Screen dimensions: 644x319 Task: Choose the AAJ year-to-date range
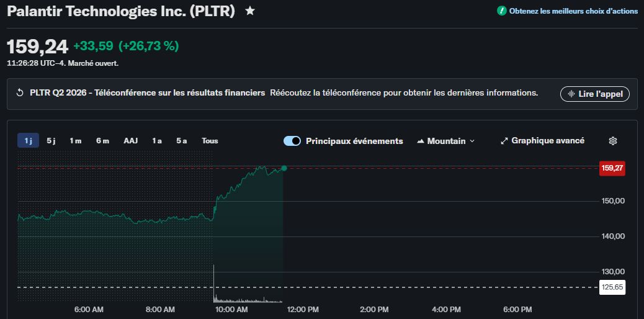click(131, 141)
